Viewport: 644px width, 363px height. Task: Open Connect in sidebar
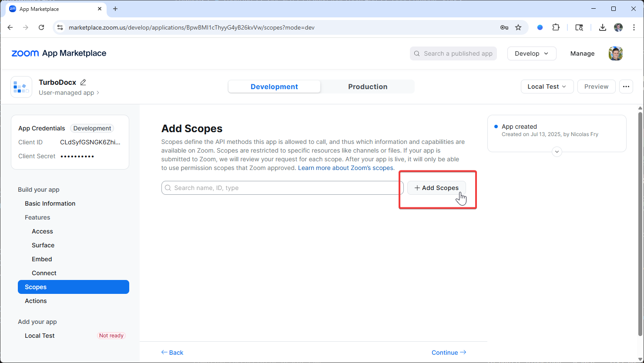tap(44, 273)
